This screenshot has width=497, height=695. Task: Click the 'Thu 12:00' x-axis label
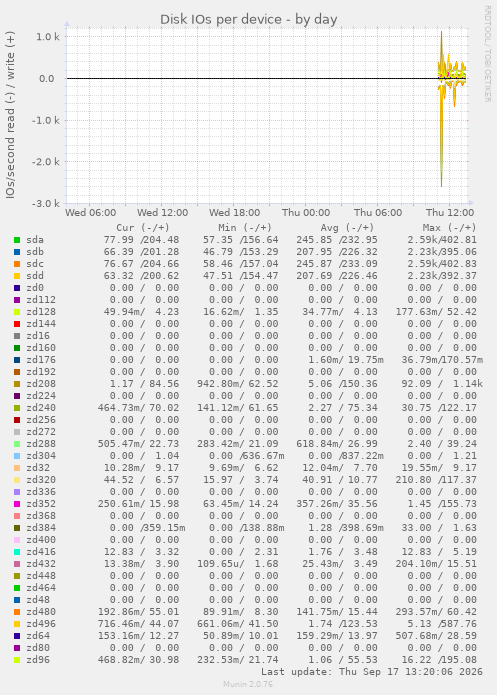[450, 212]
